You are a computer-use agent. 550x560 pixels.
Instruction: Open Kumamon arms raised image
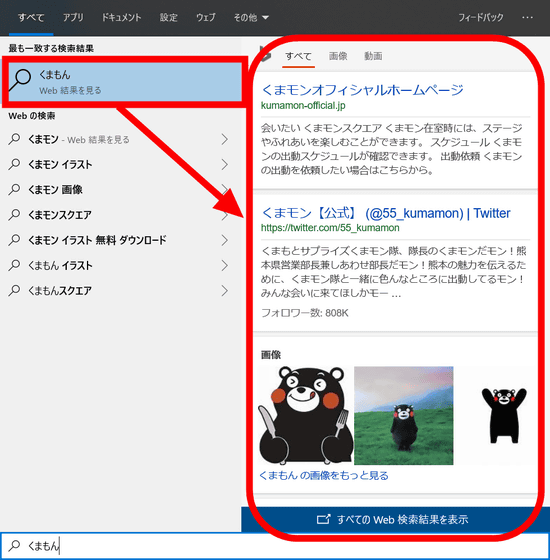pos(504,415)
